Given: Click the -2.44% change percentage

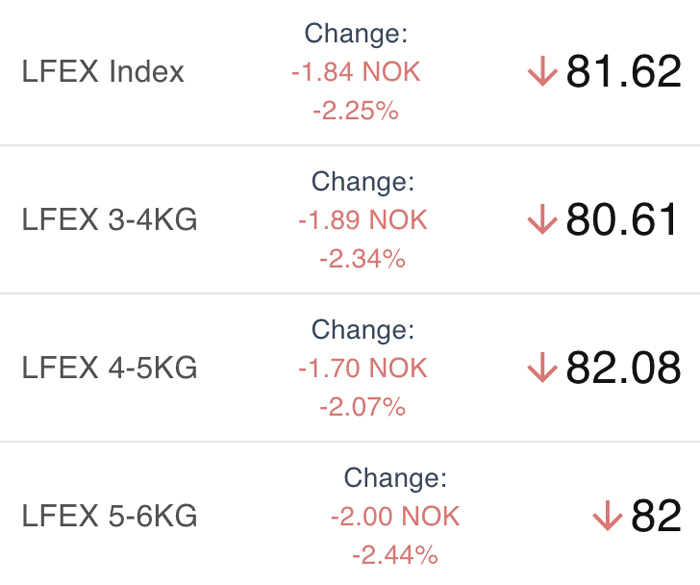Looking at the screenshot, I should pos(395,555).
